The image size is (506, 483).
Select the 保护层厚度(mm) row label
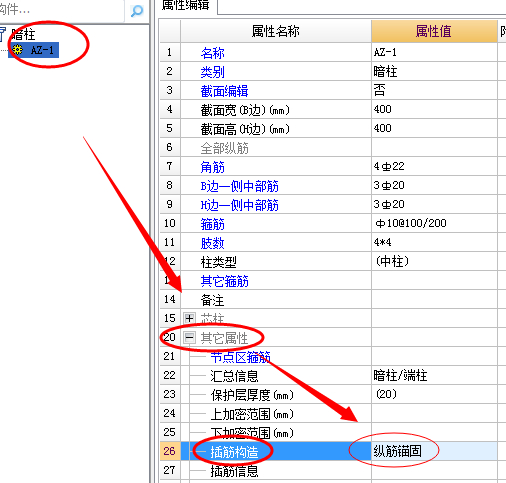[252, 395]
